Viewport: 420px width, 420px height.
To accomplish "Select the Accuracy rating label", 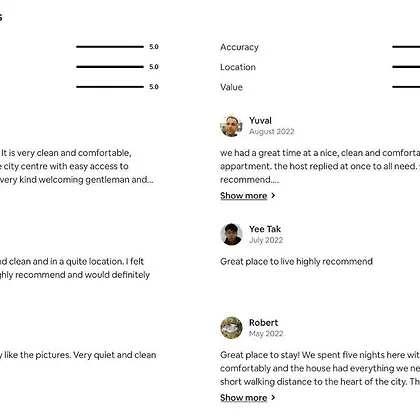I will (x=239, y=47).
